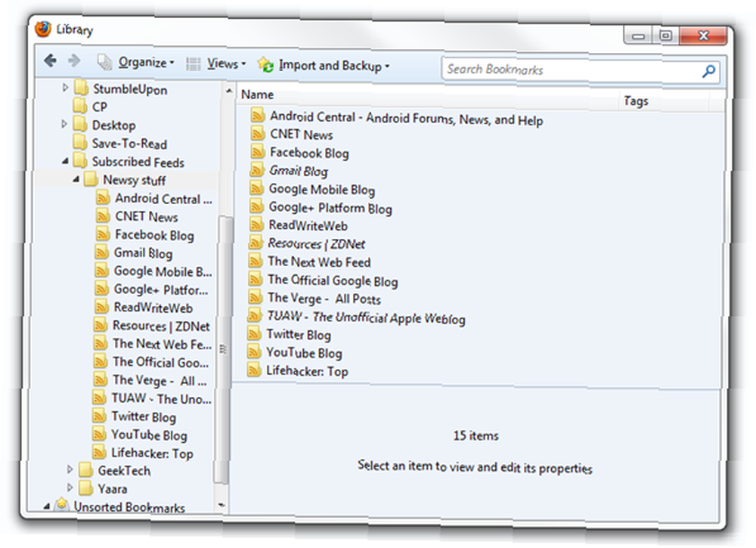This screenshot has height=548, width=756.
Task: Select Android Central - Android Forums, News, and Help in the list
Action: pyautogui.click(x=407, y=118)
